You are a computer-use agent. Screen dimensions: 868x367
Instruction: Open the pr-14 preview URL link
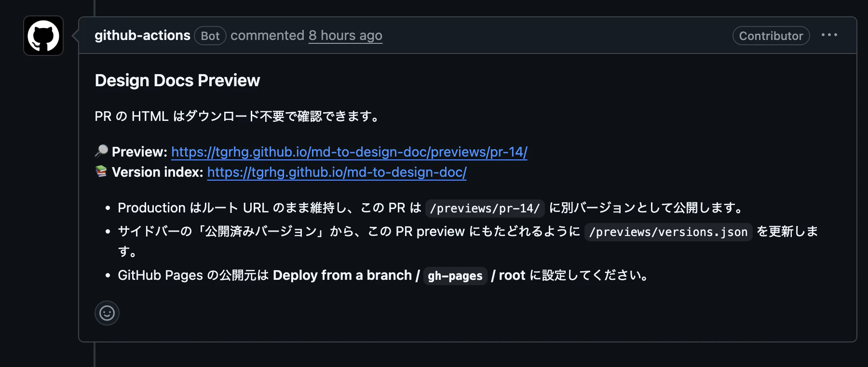(349, 152)
